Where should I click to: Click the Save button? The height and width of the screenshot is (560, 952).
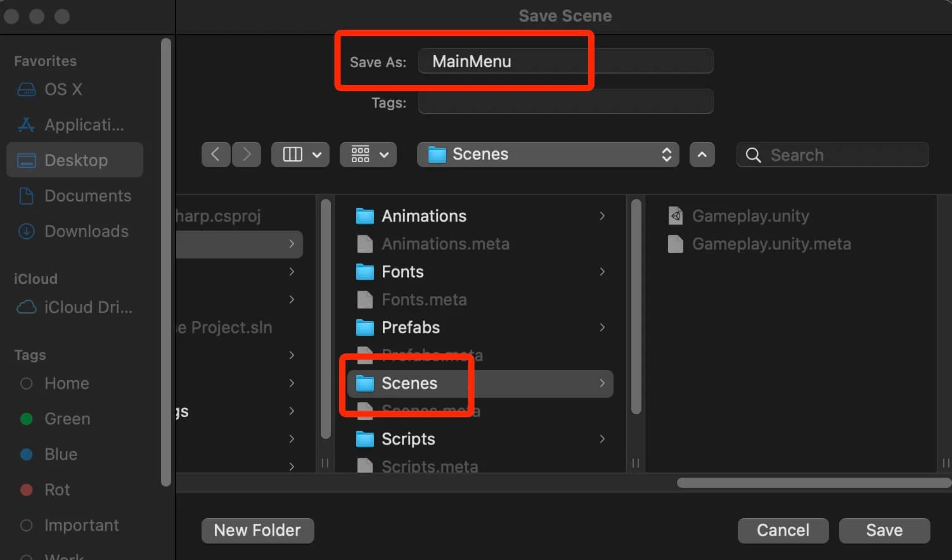pyautogui.click(x=884, y=530)
